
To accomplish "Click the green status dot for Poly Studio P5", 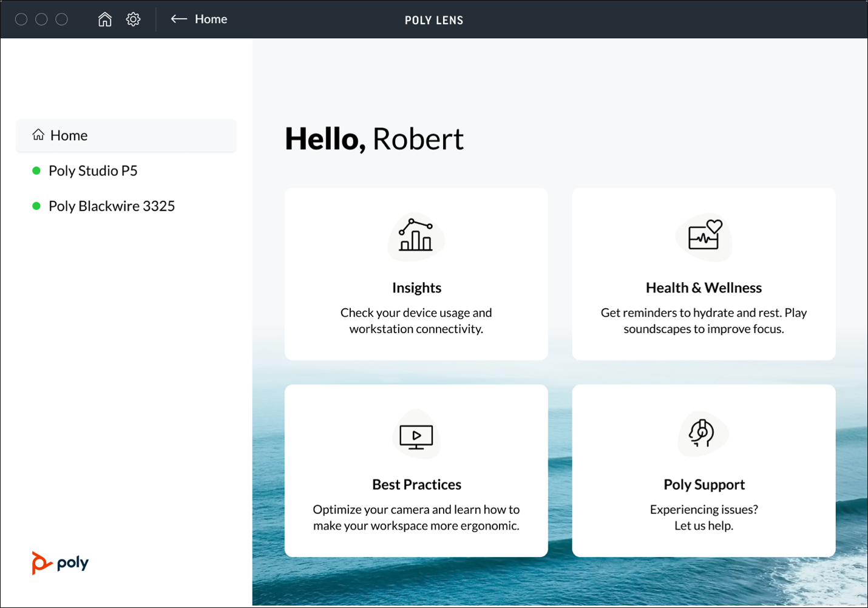I will 36,171.
